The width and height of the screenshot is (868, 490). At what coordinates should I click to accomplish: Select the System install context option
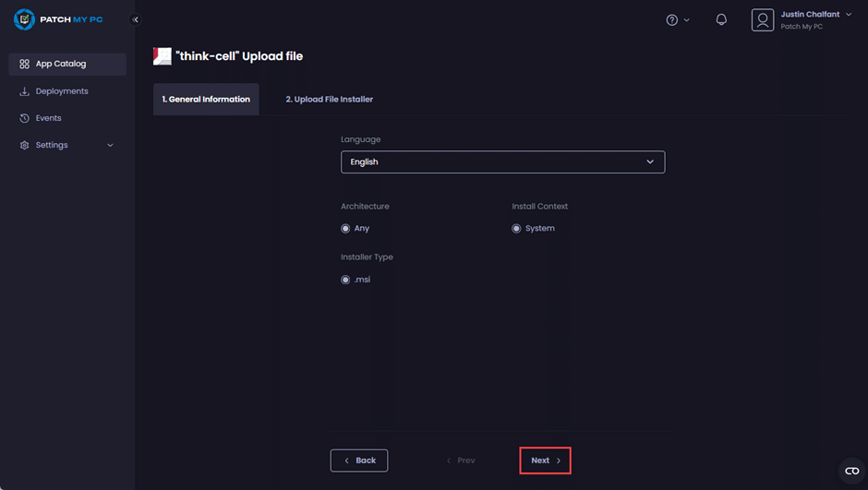[516, 228]
